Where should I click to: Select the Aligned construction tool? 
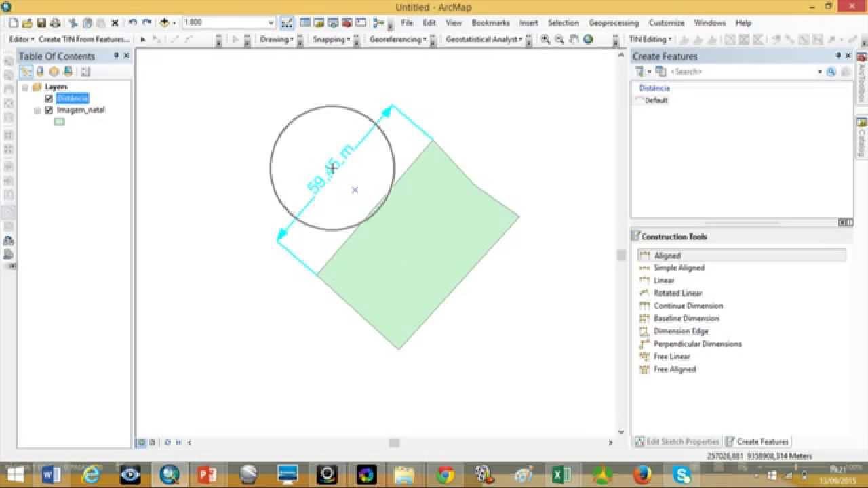[741, 256]
